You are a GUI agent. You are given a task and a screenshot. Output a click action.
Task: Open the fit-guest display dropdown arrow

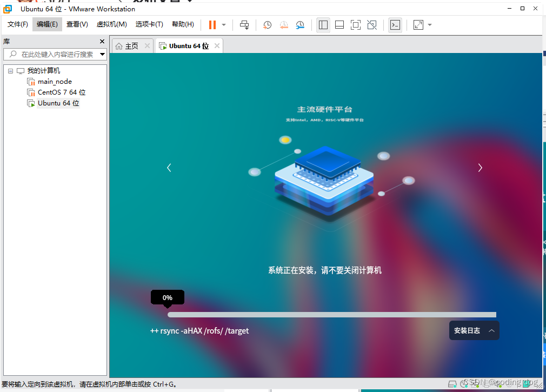(430, 25)
